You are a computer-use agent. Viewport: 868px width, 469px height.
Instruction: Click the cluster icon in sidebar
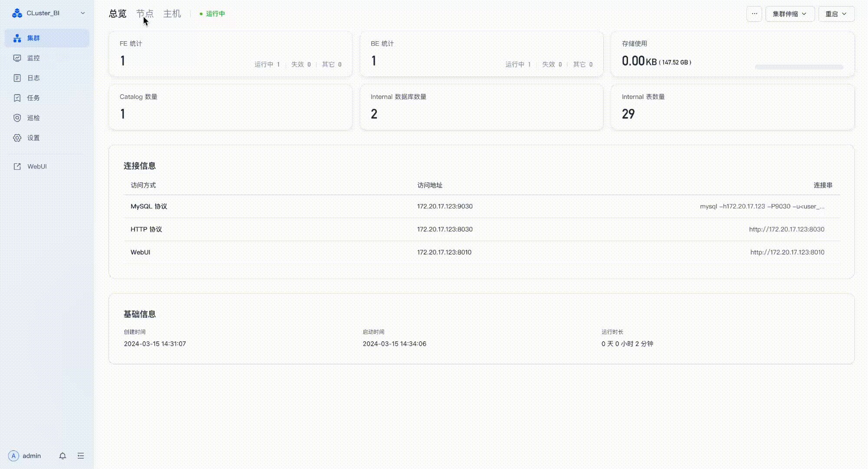(x=17, y=38)
